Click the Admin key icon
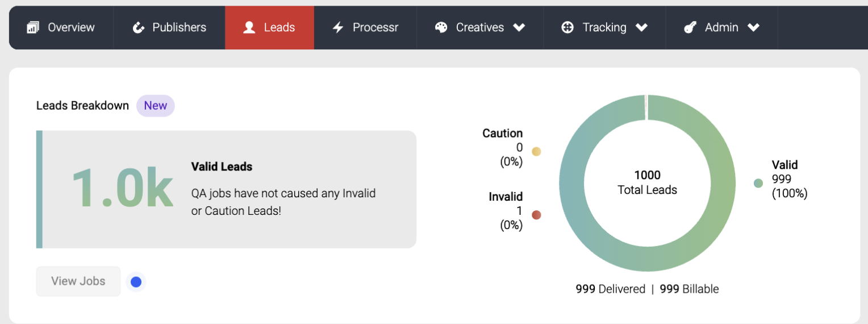Image resolution: width=868 pixels, height=324 pixels. tap(690, 27)
